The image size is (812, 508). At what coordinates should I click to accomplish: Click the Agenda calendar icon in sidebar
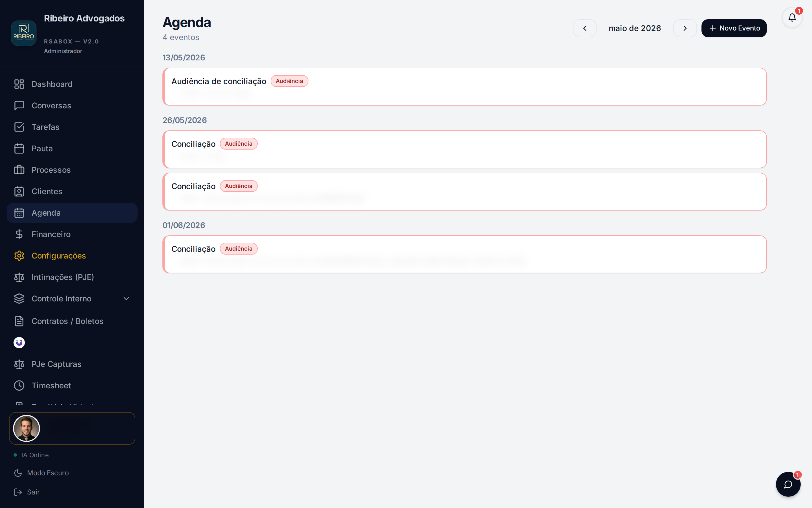pos(19,213)
